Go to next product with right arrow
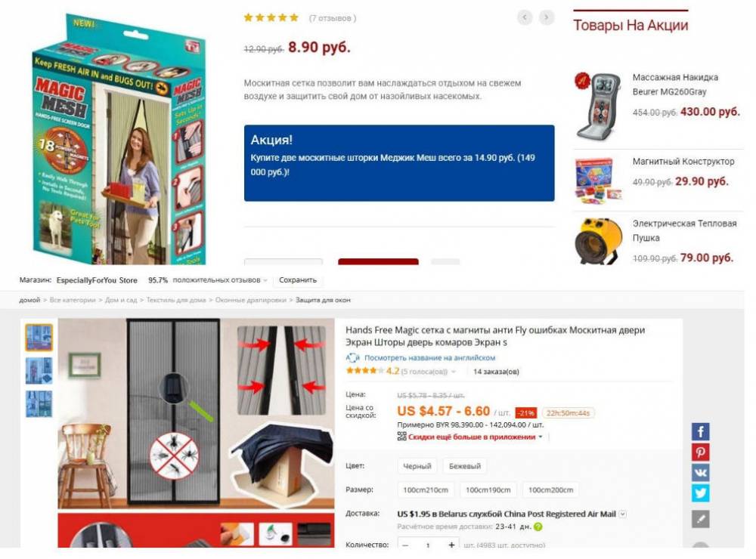 click(x=547, y=18)
